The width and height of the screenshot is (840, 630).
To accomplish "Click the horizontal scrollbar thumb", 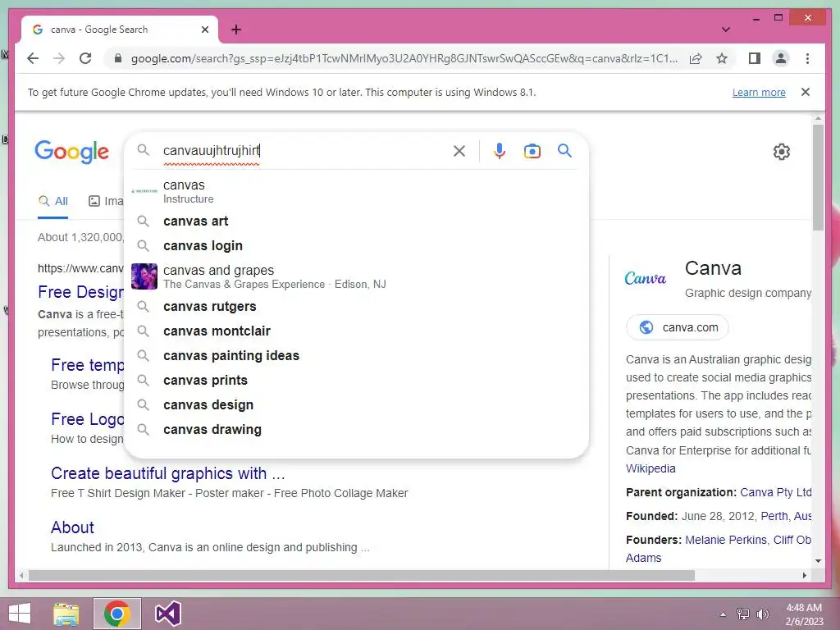I will pos(362,575).
